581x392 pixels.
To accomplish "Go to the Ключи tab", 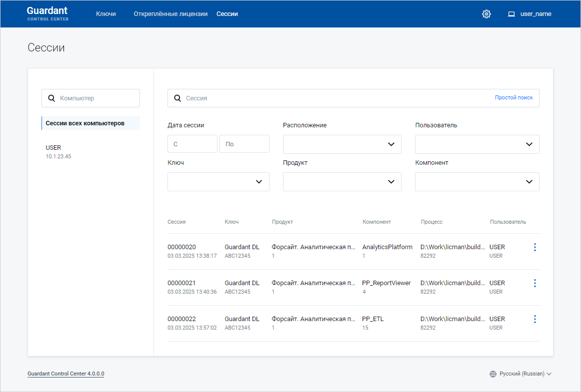I will click(106, 14).
